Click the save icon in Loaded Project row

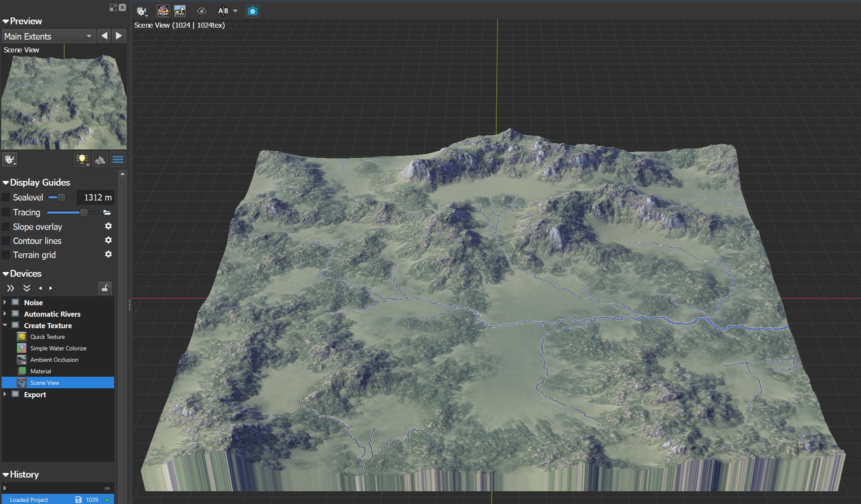pyautogui.click(x=78, y=500)
